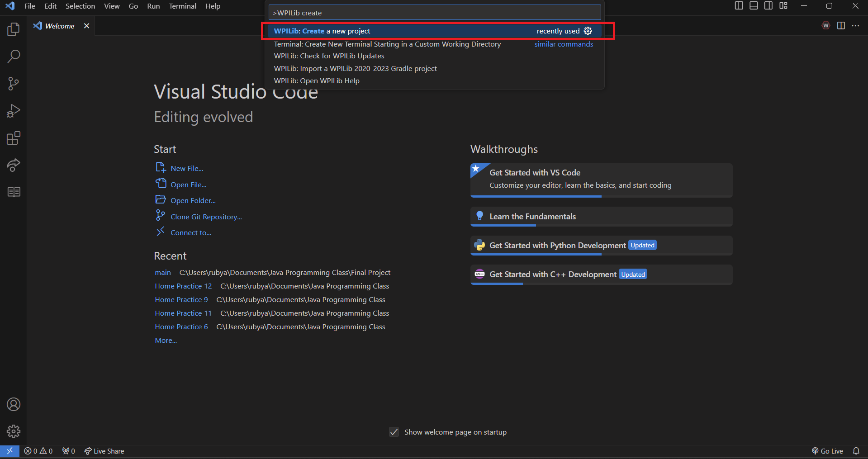Click More link under Recent

(x=166, y=340)
